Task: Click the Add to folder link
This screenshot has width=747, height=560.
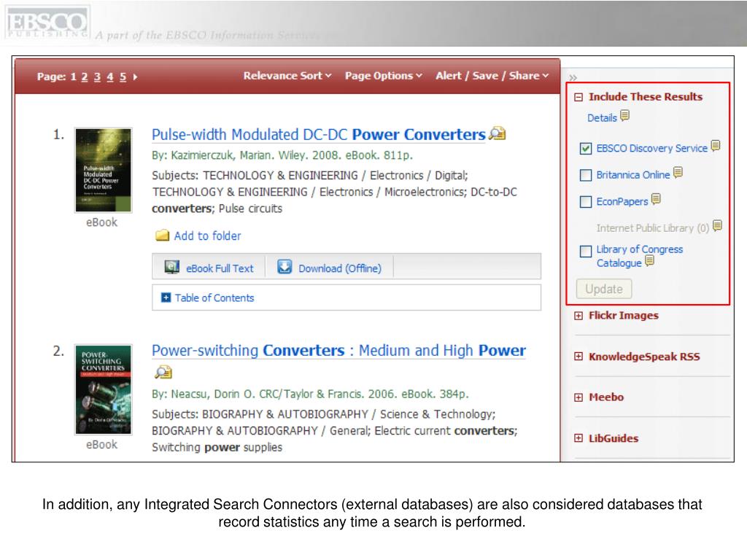Action: (x=207, y=236)
